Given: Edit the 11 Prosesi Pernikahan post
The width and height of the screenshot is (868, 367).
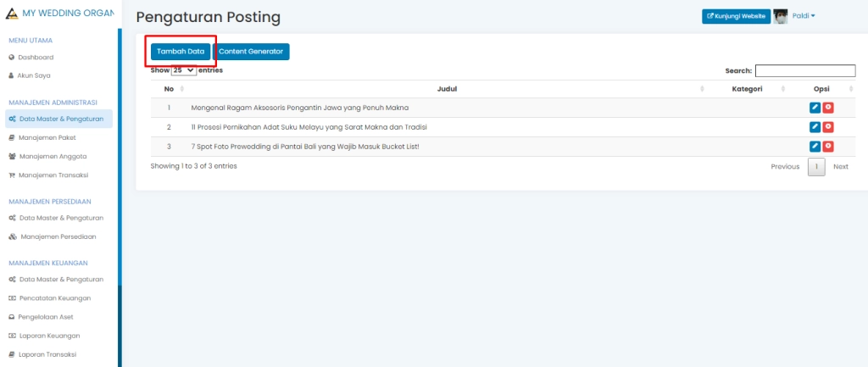Looking at the screenshot, I should click(815, 127).
